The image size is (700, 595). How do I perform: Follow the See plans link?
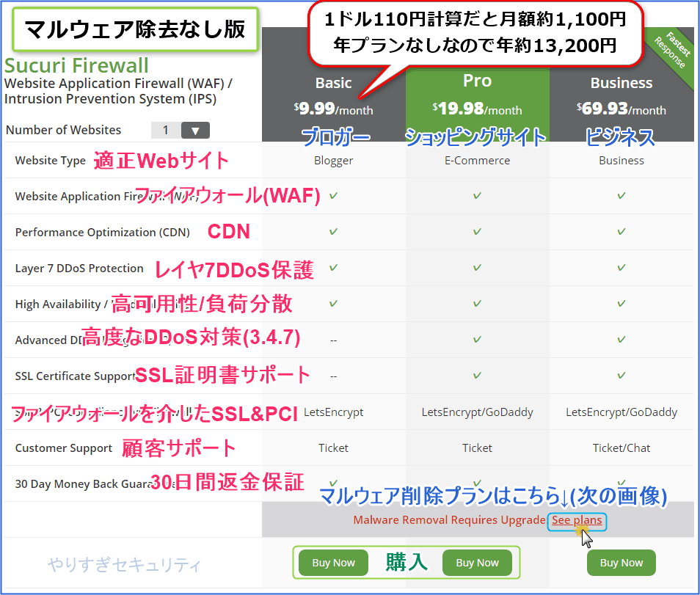[577, 520]
